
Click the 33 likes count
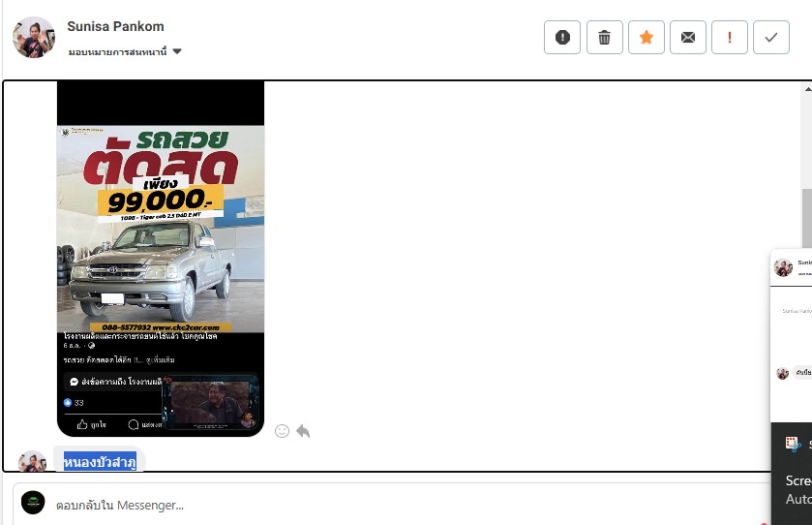[78, 403]
